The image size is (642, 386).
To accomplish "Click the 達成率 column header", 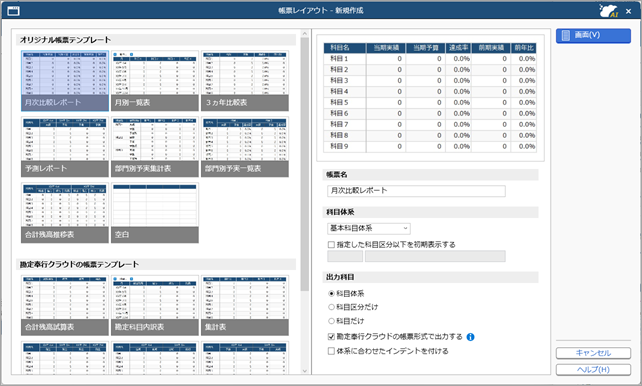I will (x=458, y=48).
